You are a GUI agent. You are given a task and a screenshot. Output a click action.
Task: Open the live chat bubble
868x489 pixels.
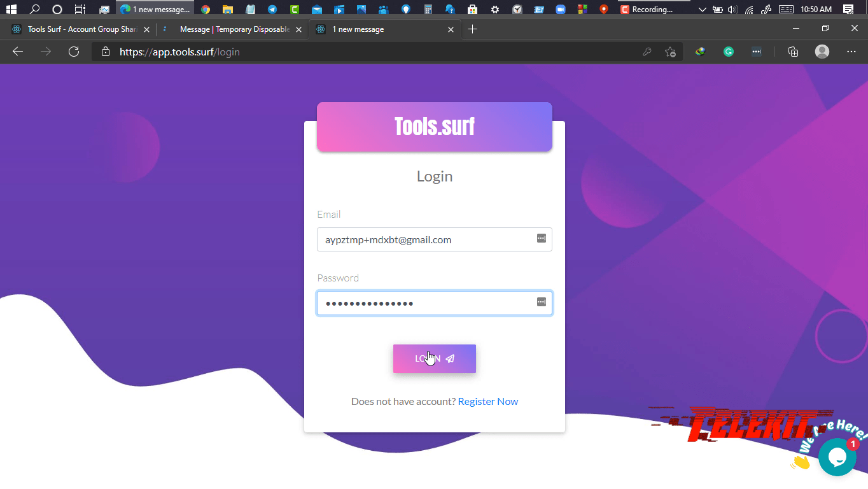tap(837, 457)
